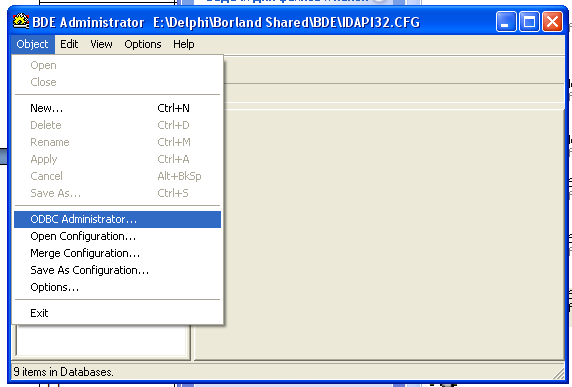Minimize the BDE Administrator window
The image size is (572, 387).
[x=506, y=22]
